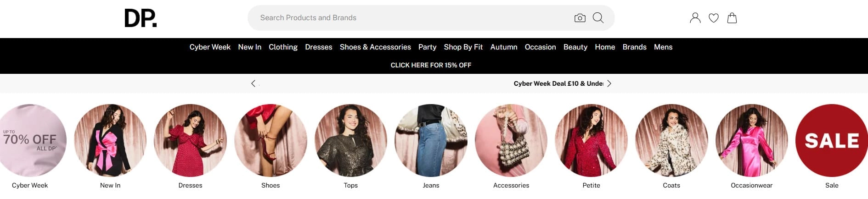Viewport: 868px width, 199px height.
Task: Show next promo banner message
Action: click(x=609, y=83)
